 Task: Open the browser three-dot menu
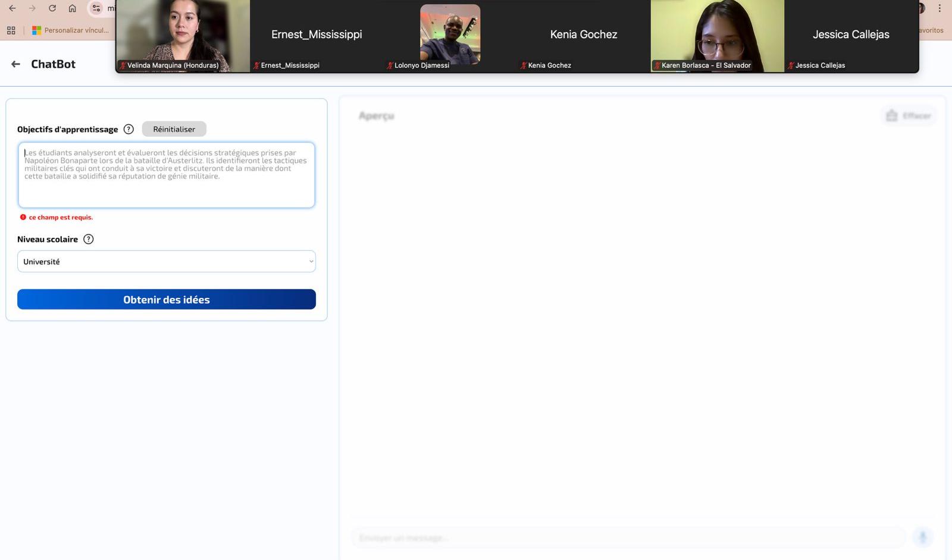tap(940, 8)
